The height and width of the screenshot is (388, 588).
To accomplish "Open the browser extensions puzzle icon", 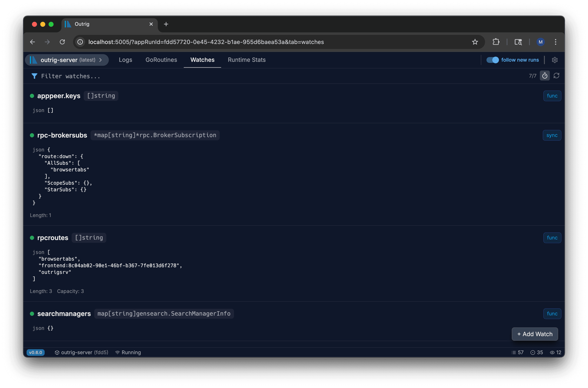I will click(496, 42).
